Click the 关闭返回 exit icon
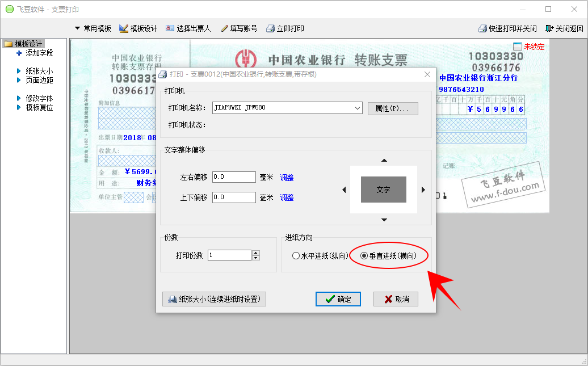Image resolution: width=588 pixels, height=366 pixels. [549, 28]
